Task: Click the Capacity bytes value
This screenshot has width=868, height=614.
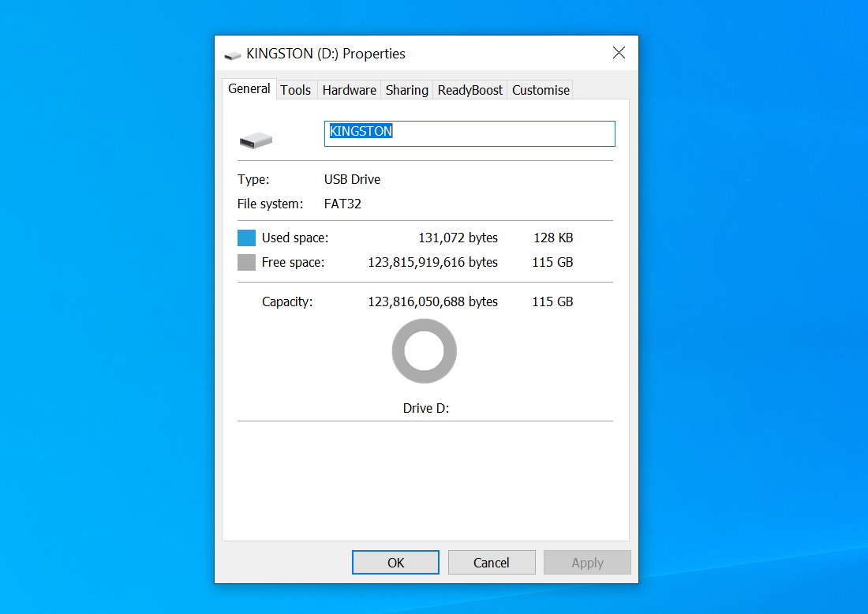Action: pos(433,301)
